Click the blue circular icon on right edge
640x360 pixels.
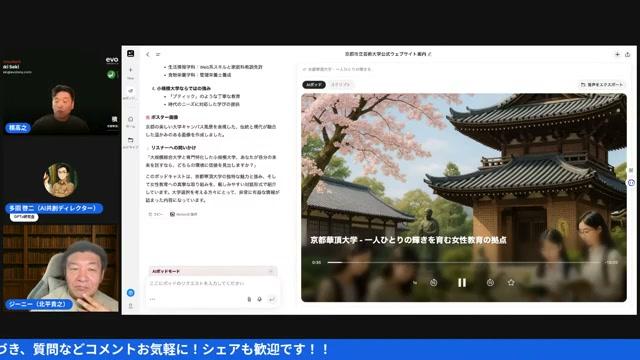coord(631,182)
